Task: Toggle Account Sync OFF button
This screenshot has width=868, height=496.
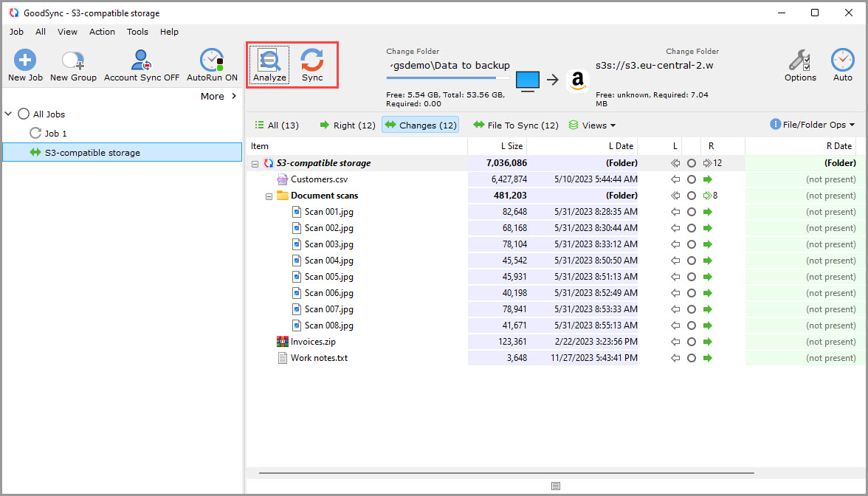Action: (142, 65)
